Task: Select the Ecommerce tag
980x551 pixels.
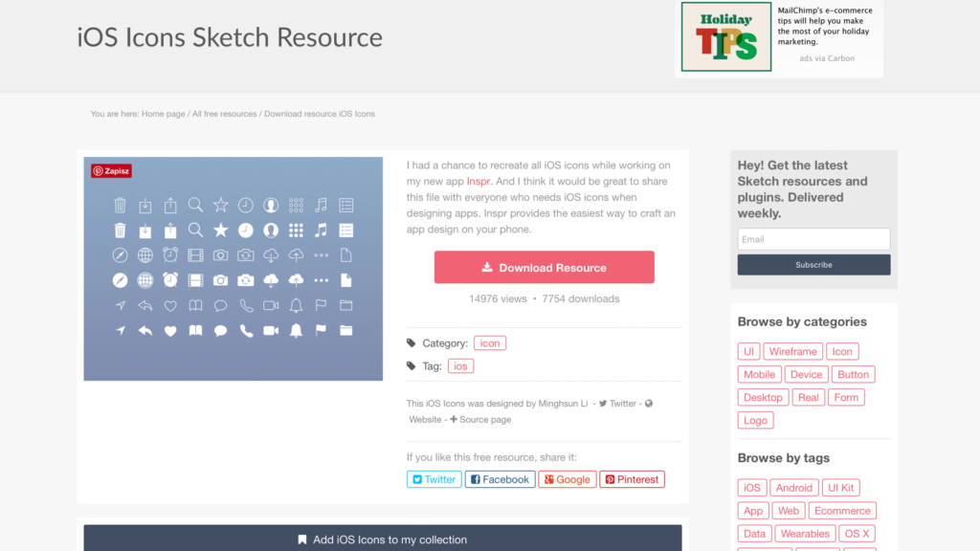Action: (x=842, y=511)
